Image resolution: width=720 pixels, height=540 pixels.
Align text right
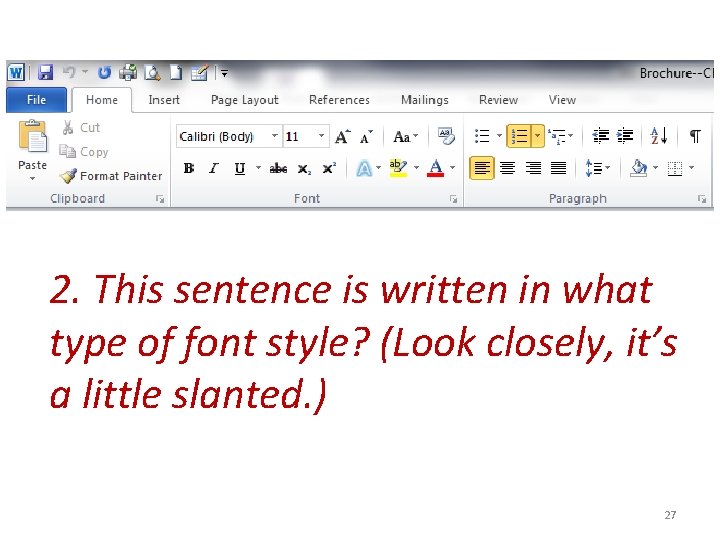tap(533, 168)
